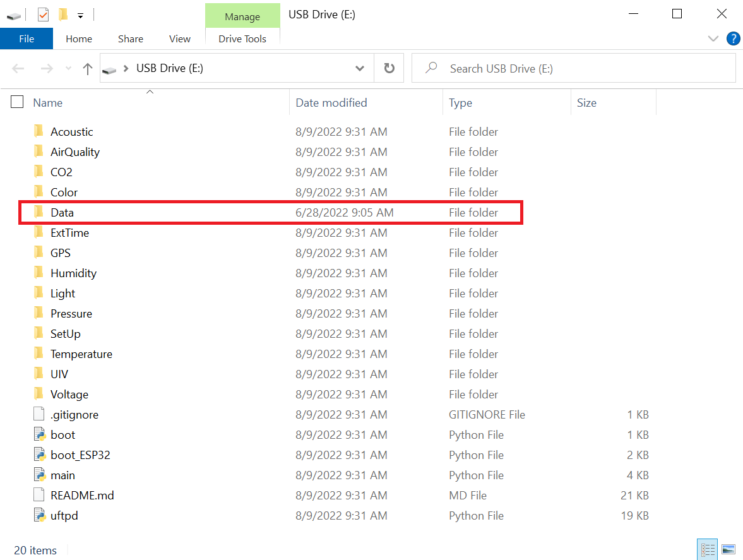
Task: Select the Temperature folder
Action: (81, 354)
